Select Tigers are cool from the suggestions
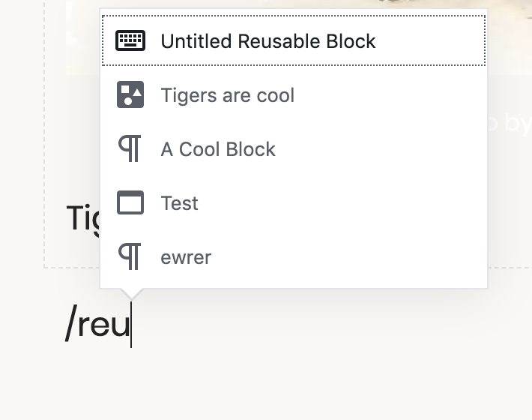This screenshot has width=532, height=420. click(x=227, y=95)
